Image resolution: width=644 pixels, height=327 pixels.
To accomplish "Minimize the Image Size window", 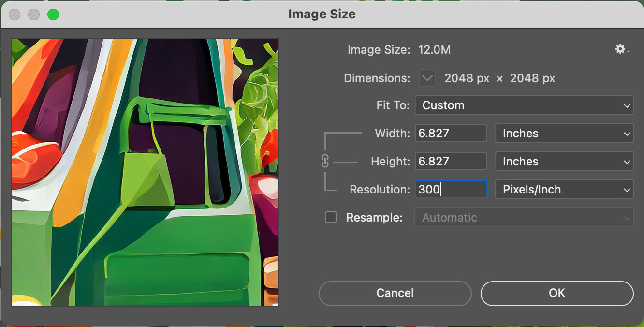I will click(34, 15).
